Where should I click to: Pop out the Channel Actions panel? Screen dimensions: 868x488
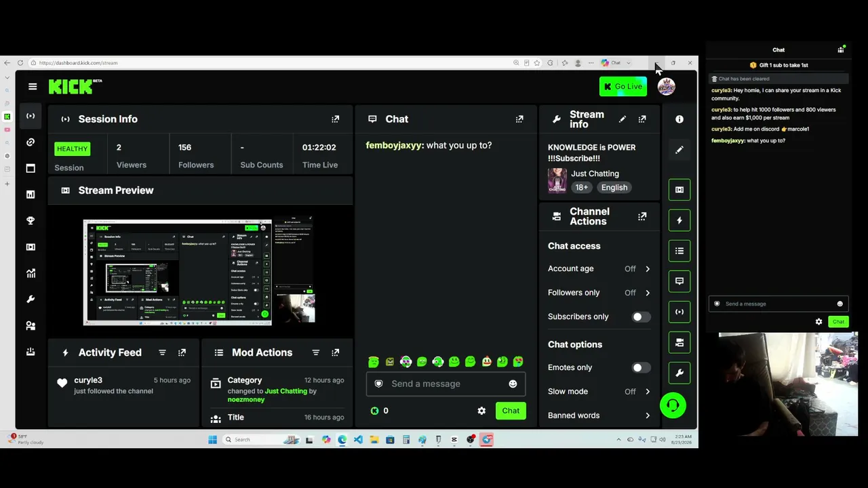[x=642, y=217]
